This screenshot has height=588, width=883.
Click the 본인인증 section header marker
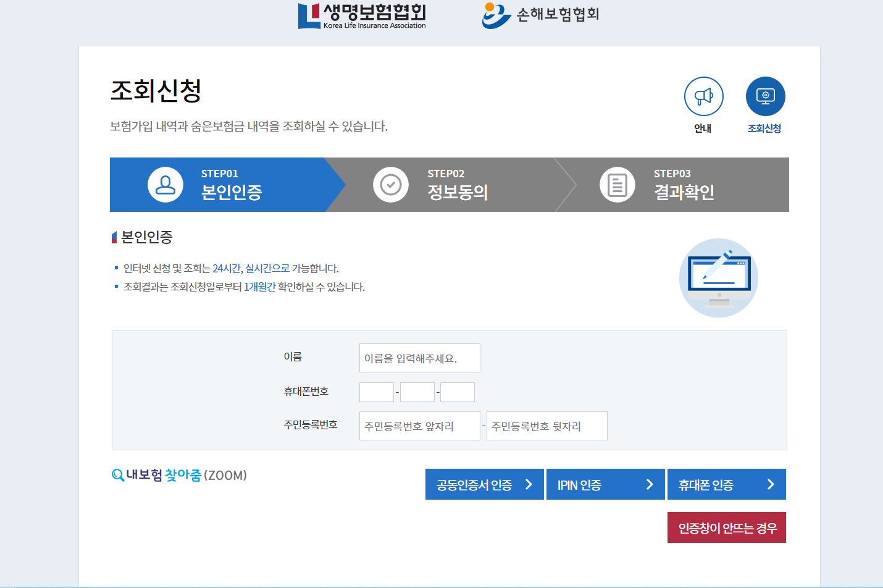(x=114, y=237)
